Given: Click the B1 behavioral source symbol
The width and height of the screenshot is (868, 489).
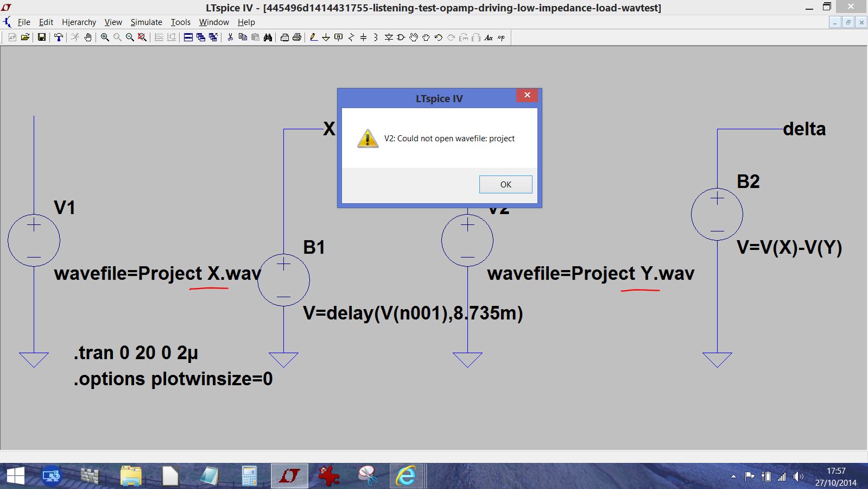Looking at the screenshot, I should click(283, 280).
